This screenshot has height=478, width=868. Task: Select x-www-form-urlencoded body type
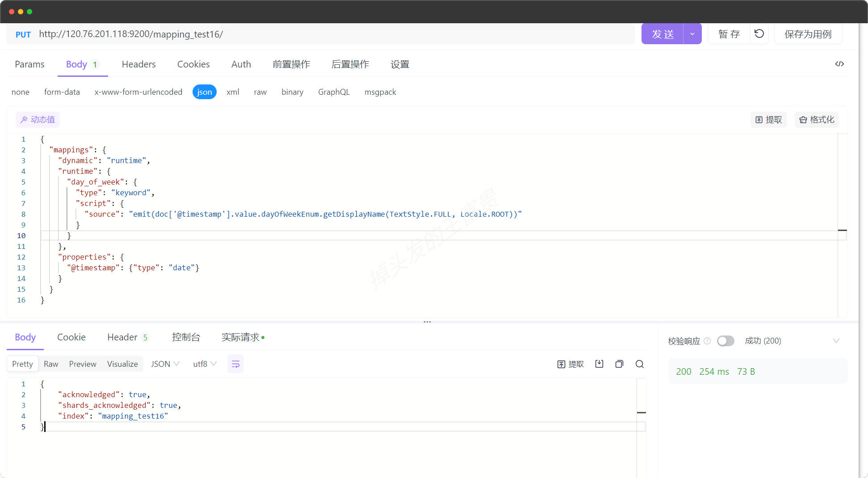138,92
